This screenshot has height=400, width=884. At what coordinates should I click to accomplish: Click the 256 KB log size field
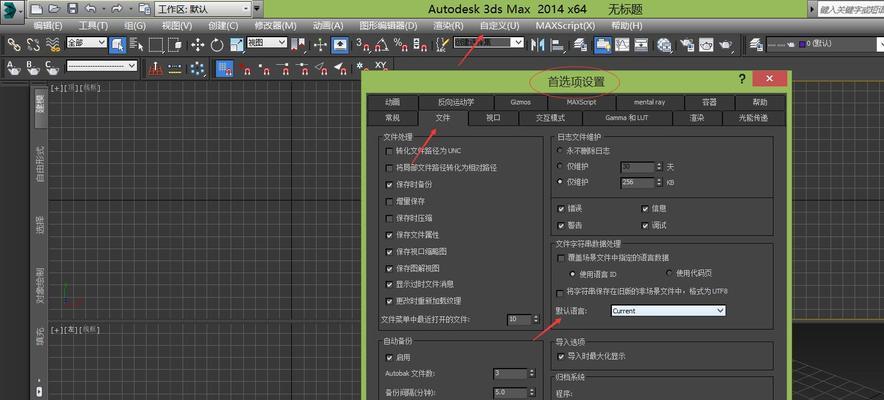[637, 183]
